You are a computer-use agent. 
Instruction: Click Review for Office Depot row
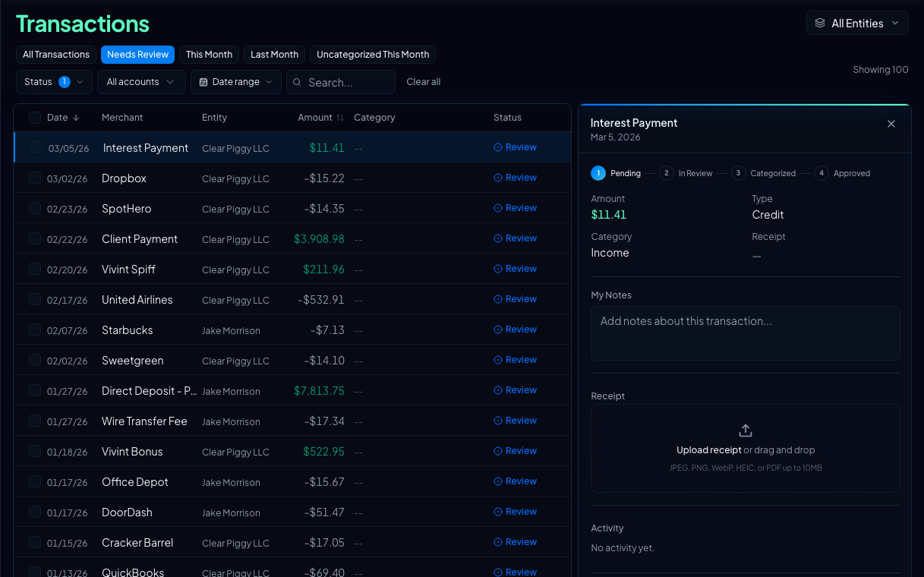(516, 481)
